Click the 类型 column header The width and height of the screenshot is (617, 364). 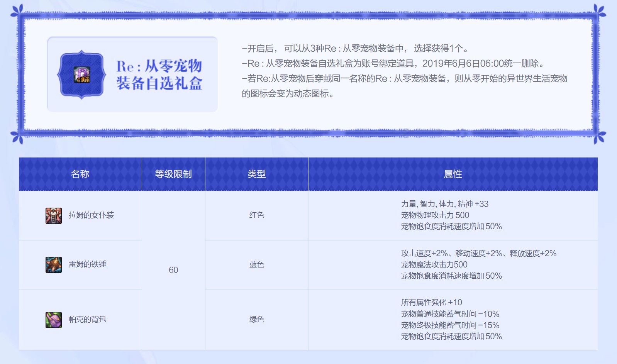tap(257, 174)
